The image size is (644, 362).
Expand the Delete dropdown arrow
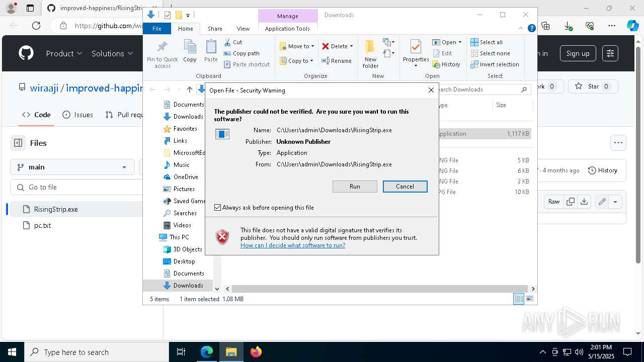click(351, 46)
